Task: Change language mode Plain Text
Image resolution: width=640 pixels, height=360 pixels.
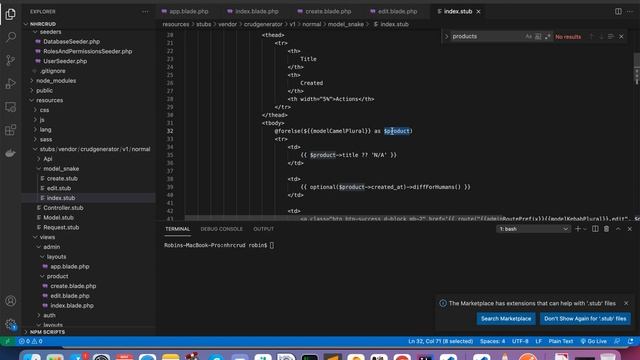Action: 561,341
